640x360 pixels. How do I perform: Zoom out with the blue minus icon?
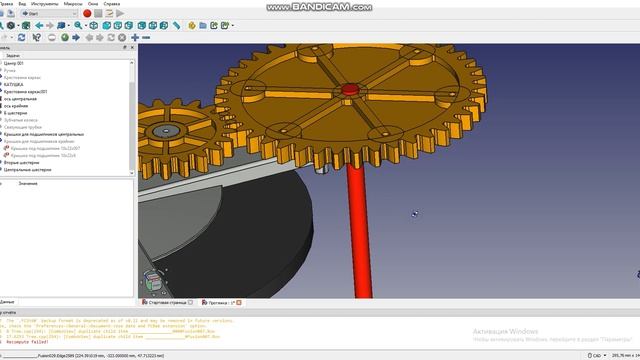tap(146, 37)
